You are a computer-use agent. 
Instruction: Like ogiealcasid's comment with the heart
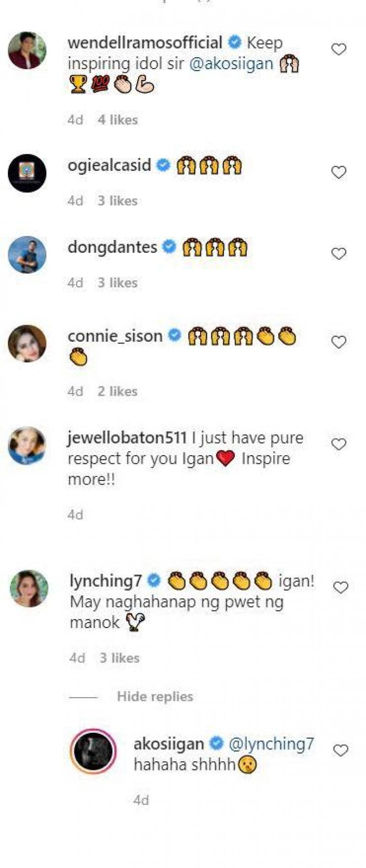point(339,172)
